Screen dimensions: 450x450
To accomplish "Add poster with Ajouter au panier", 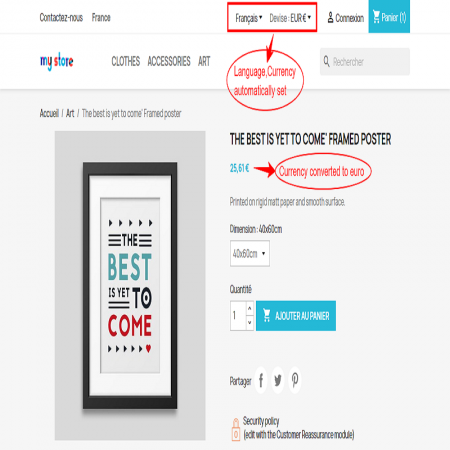I will tap(296, 316).
